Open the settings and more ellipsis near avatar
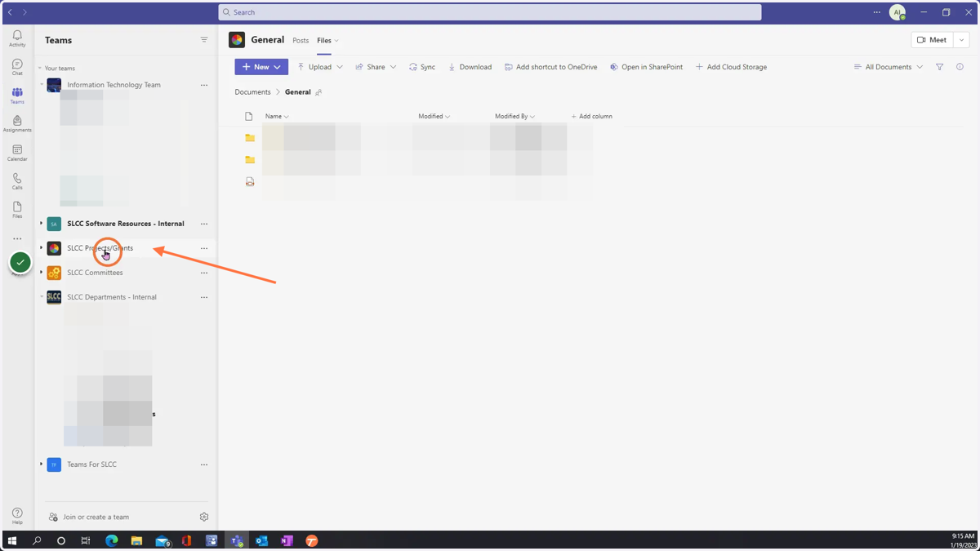The image size is (980, 551). tap(876, 12)
